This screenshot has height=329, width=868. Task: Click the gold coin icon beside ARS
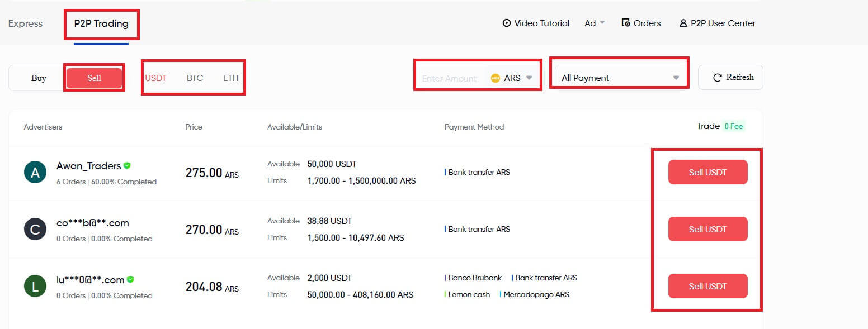pyautogui.click(x=496, y=78)
